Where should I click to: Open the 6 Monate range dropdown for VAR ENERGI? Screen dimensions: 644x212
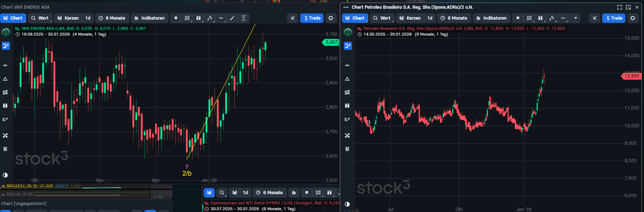[112, 18]
